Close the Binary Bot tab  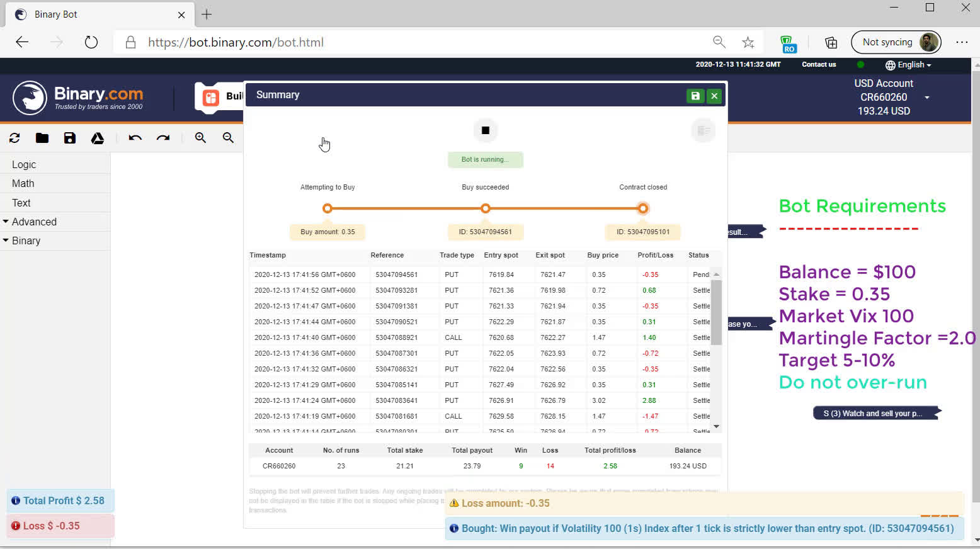click(x=181, y=14)
